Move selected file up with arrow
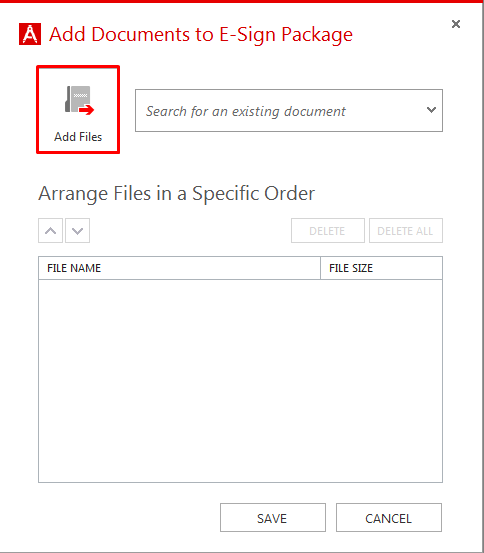 50,231
